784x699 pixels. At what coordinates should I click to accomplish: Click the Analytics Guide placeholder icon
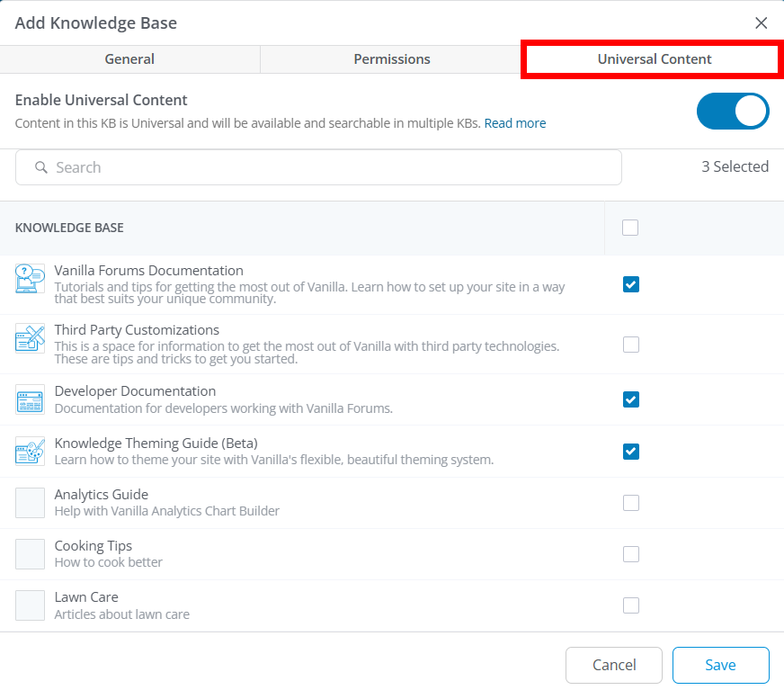[30, 503]
